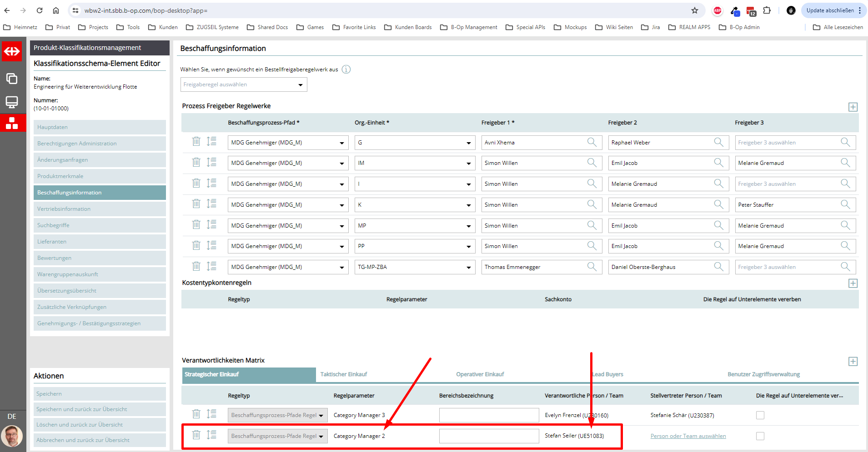Delete the Avni Xhema rule row
This screenshot has width=868, height=452.
pyautogui.click(x=196, y=142)
